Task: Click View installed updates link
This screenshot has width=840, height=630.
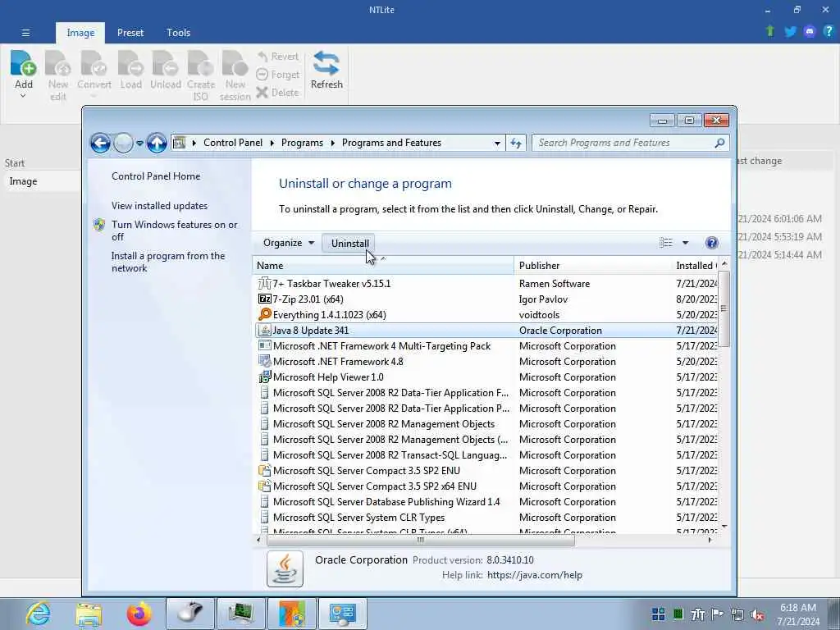Action: (x=160, y=206)
